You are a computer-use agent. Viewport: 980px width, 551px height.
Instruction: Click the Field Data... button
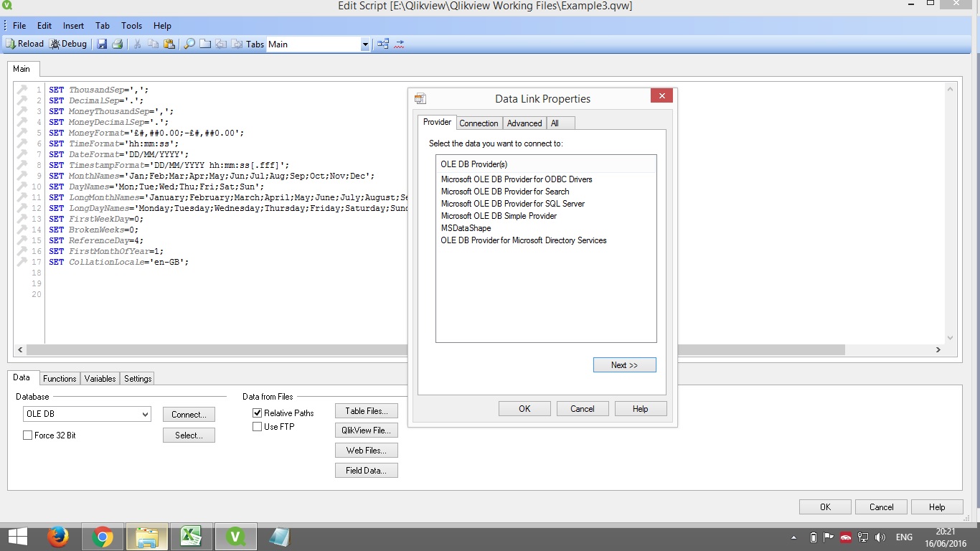point(367,471)
